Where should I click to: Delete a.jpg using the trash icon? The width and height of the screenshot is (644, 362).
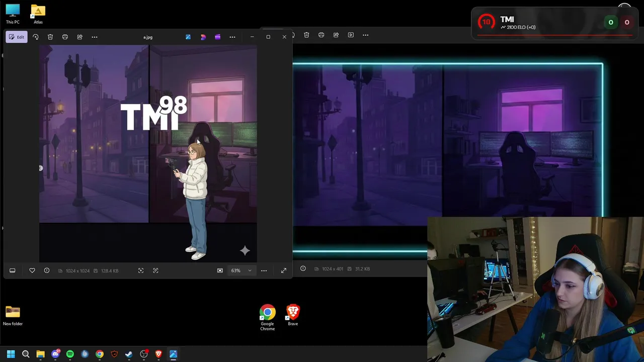[x=50, y=37]
